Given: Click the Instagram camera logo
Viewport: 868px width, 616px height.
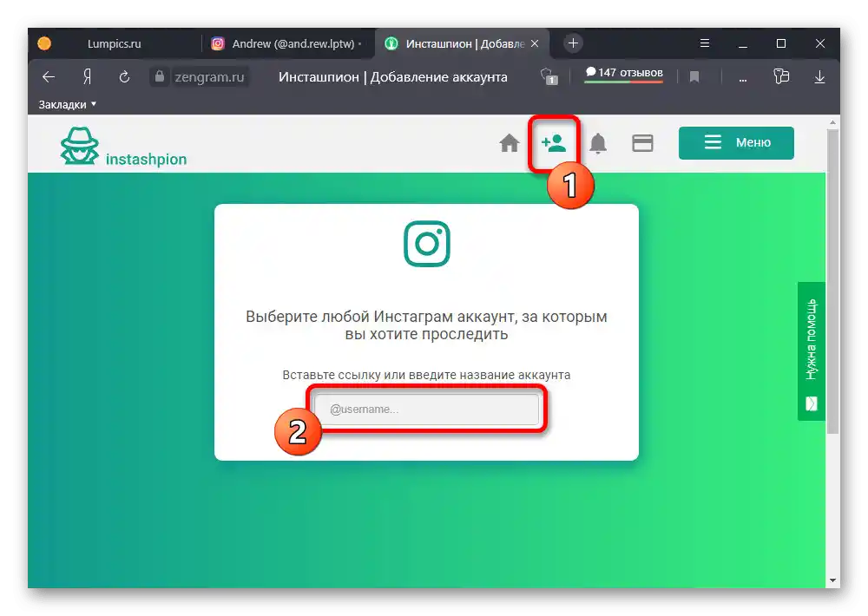Looking at the screenshot, I should click(x=427, y=244).
